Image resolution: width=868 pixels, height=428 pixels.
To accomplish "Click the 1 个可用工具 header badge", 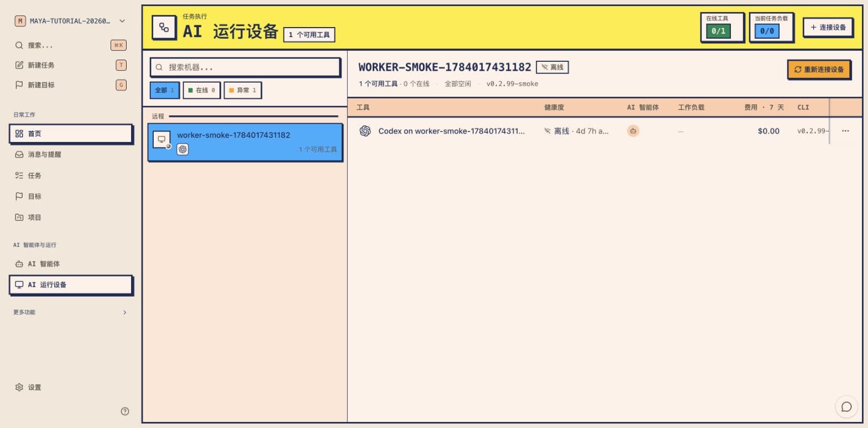I will pos(309,35).
